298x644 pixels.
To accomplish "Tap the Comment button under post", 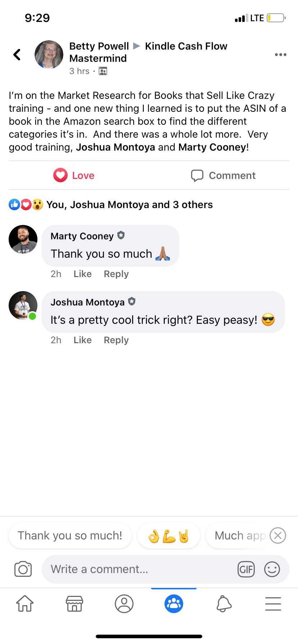I will point(223,175).
